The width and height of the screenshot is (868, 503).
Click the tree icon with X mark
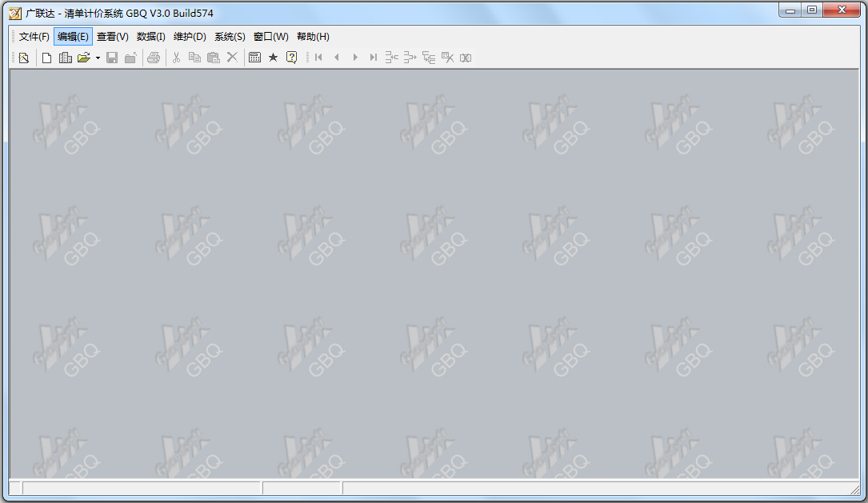pos(447,58)
